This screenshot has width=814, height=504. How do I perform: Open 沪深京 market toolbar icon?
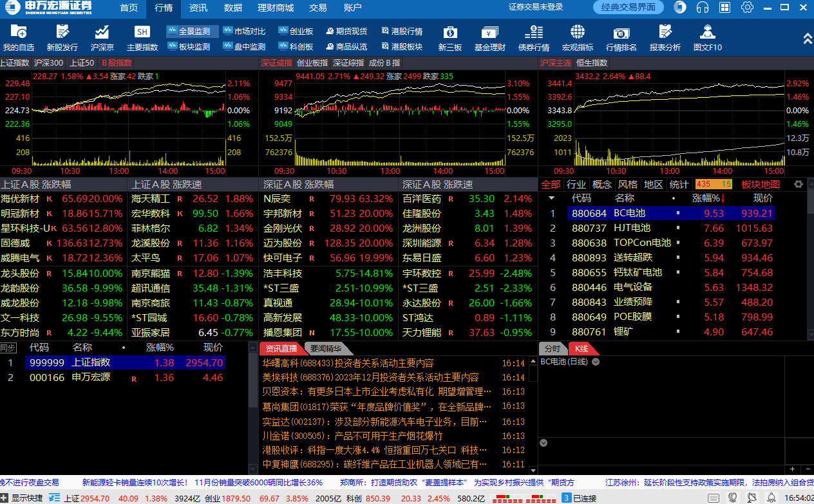pyautogui.click(x=102, y=38)
